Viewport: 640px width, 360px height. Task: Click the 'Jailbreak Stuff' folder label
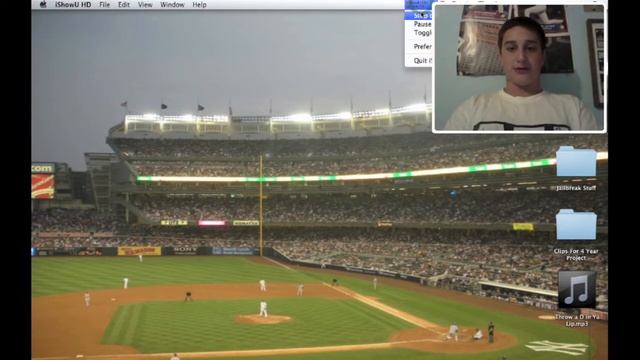click(x=576, y=188)
